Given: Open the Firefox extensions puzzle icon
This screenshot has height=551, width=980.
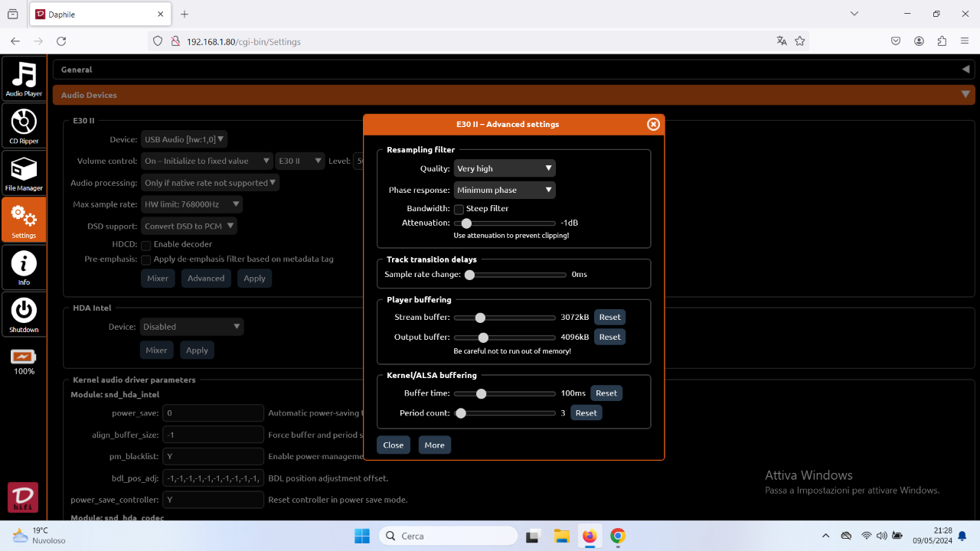Looking at the screenshot, I should tap(942, 41).
